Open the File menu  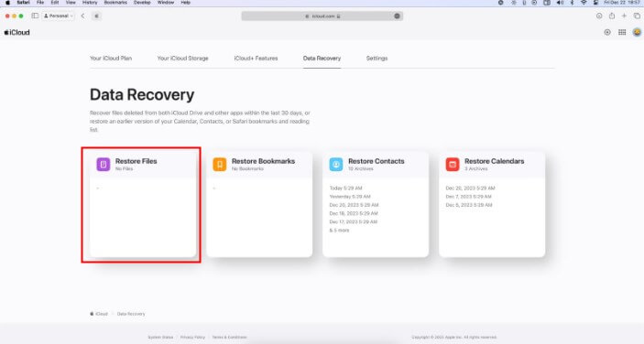point(40,3)
